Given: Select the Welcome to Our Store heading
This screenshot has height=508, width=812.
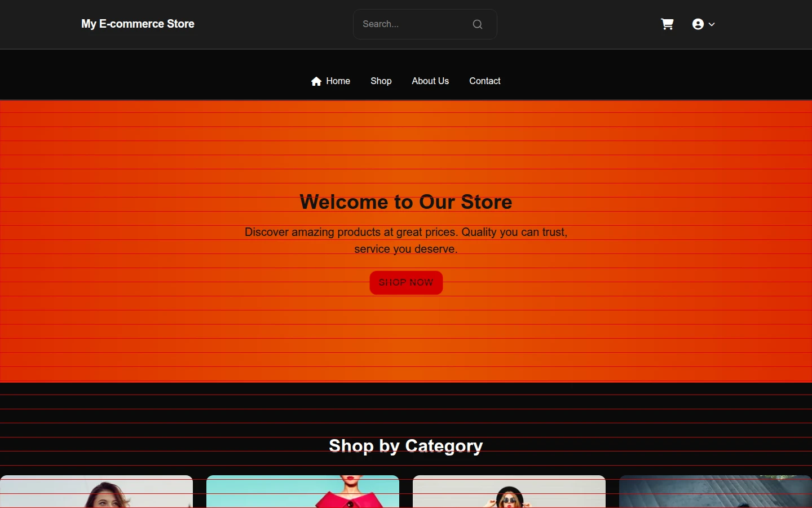Looking at the screenshot, I should [x=406, y=202].
